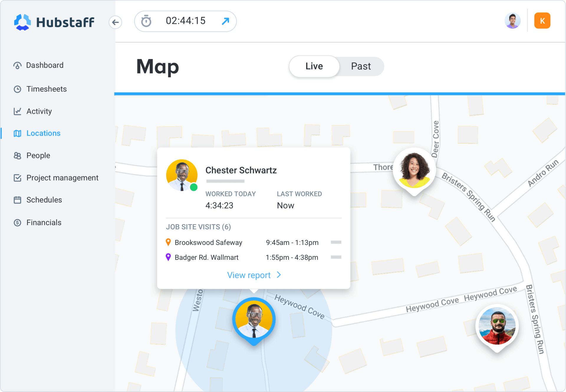
Task: Keep the Live view selected
Action: coord(314,66)
